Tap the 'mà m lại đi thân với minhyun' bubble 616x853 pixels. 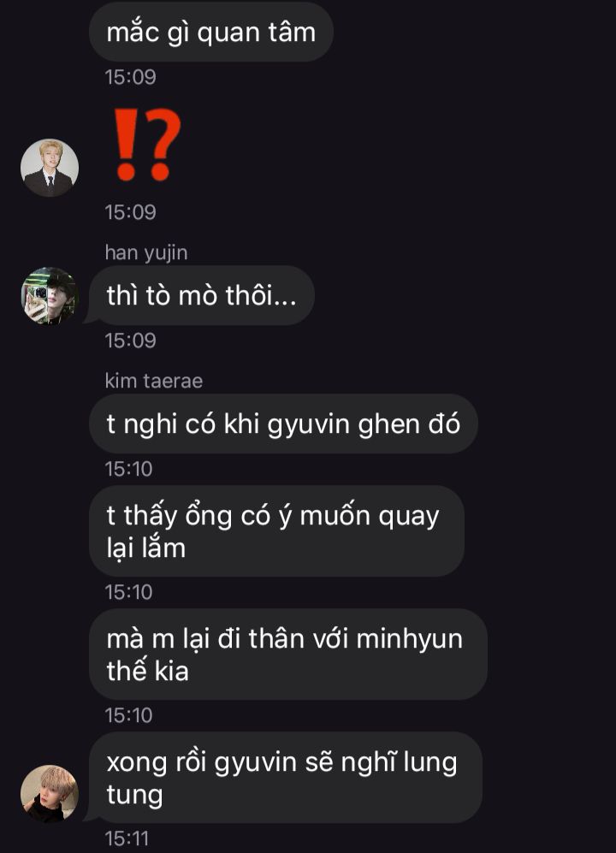pyautogui.click(x=288, y=655)
